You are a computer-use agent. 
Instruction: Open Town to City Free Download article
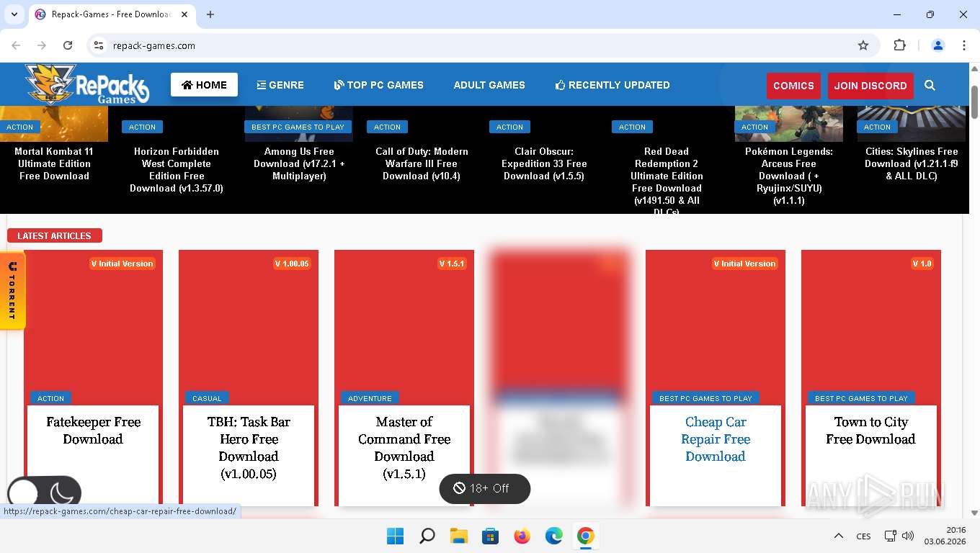[x=871, y=431]
